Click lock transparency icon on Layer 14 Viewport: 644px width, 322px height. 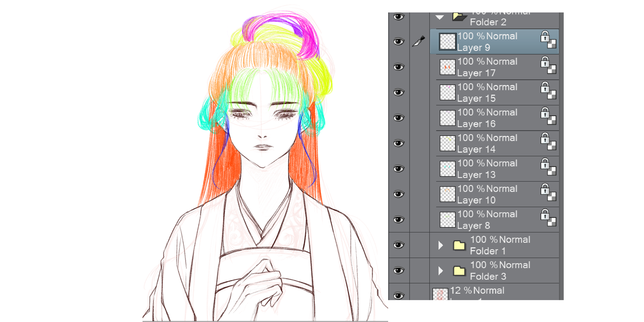point(548,141)
